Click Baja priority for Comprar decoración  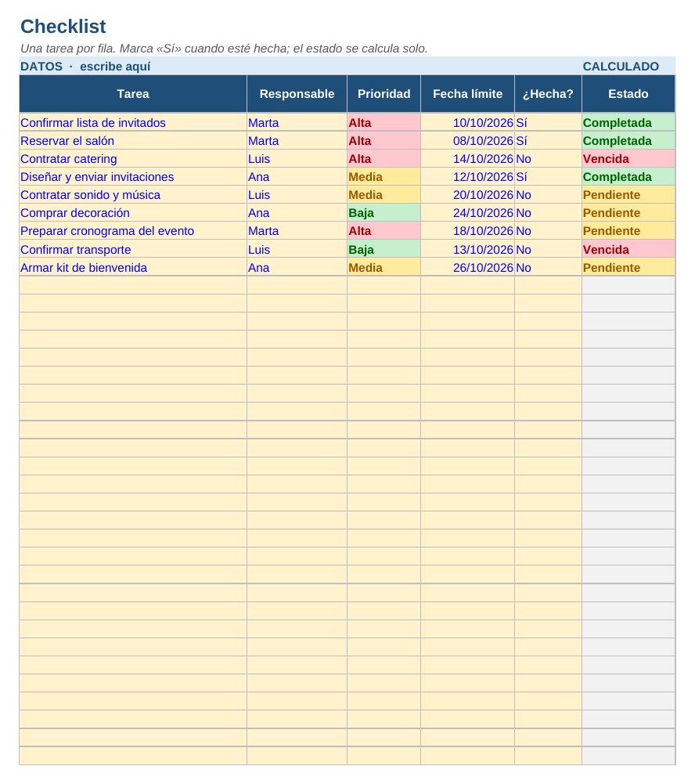click(x=384, y=212)
